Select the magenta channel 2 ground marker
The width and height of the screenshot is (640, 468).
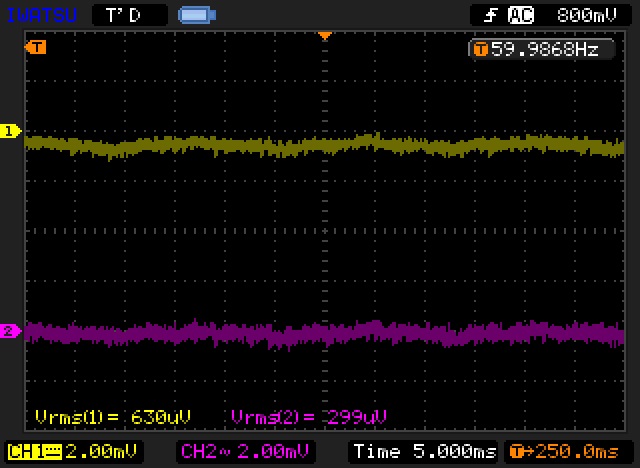coord(10,331)
